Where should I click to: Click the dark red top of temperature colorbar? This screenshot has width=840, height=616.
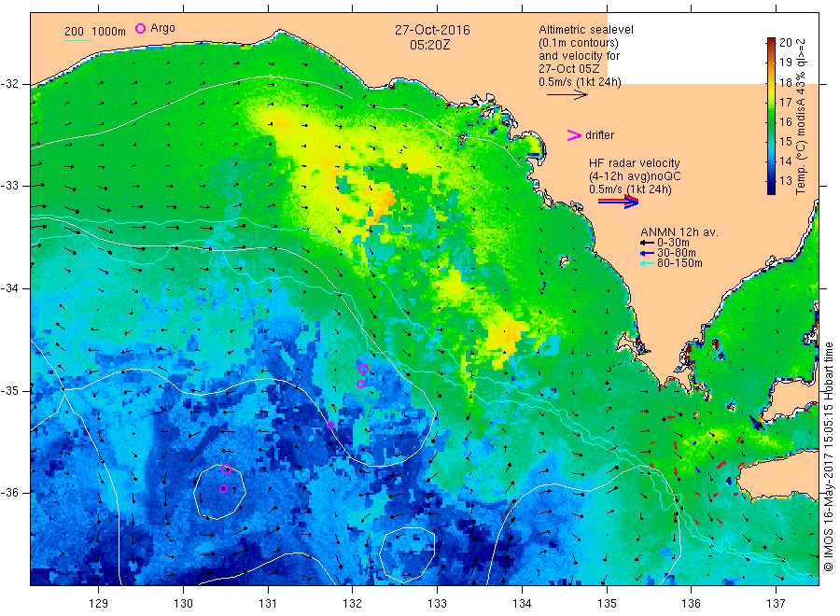(x=771, y=41)
